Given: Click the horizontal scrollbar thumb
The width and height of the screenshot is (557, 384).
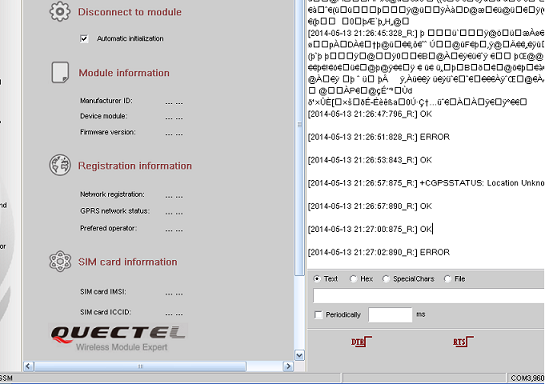Looking at the screenshot, I should click(140, 366).
